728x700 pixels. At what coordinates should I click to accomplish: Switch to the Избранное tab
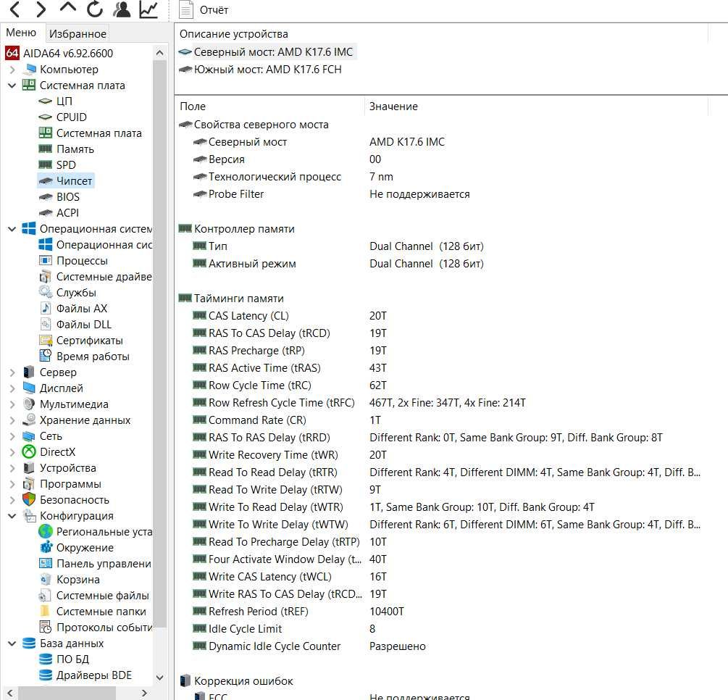tap(78, 33)
